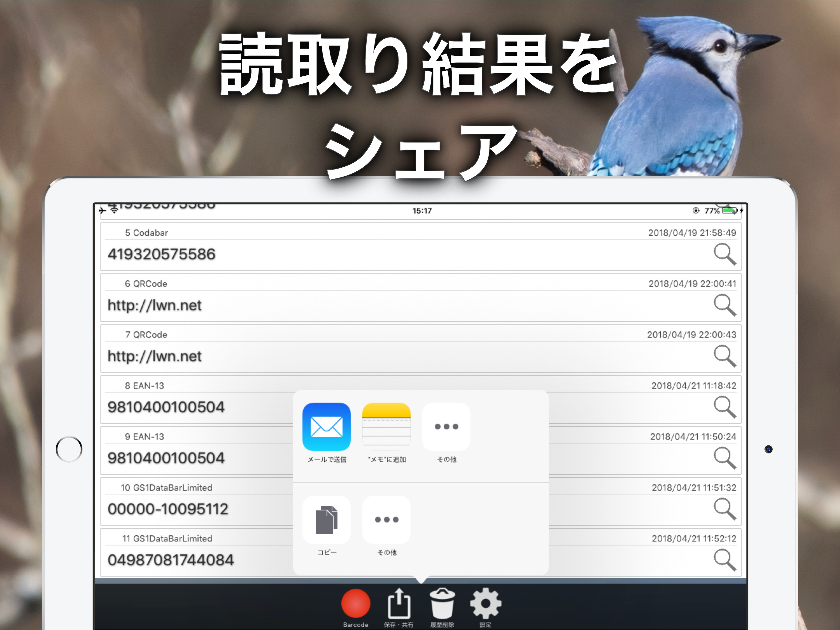Select the 9810400100504 row numbered 9
Screen dimensions: 840x630
(166, 458)
